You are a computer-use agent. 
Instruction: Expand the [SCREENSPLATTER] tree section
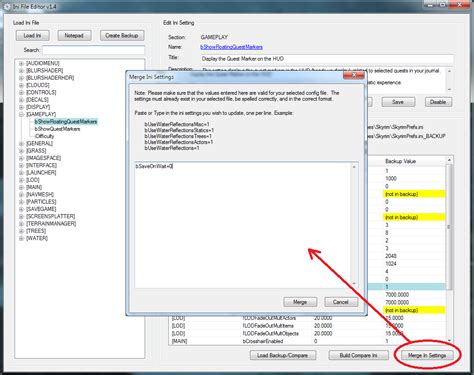(x=21, y=216)
